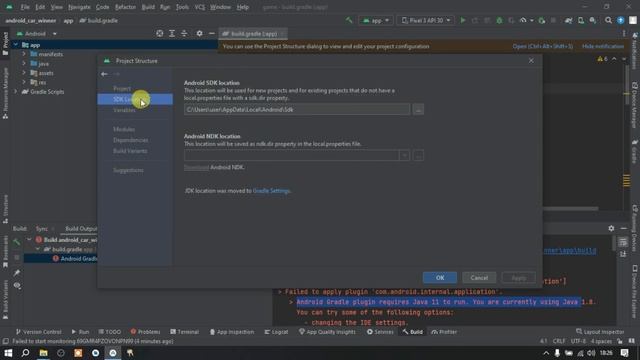
Task: Click Scroll to End icon in build output
Action: coord(623,253)
